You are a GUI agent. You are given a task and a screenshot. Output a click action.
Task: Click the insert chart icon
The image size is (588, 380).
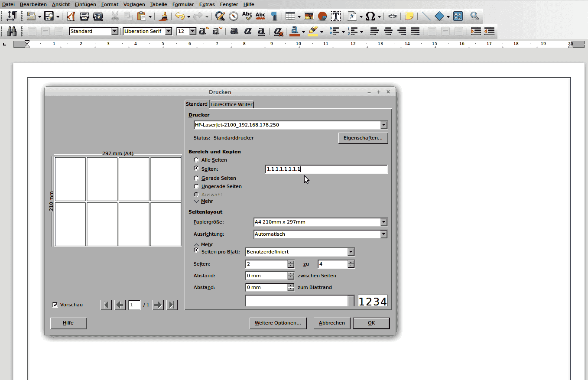[x=322, y=16]
